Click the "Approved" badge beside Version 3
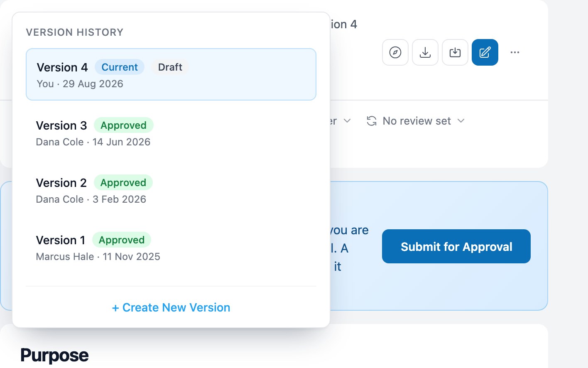 click(x=124, y=125)
